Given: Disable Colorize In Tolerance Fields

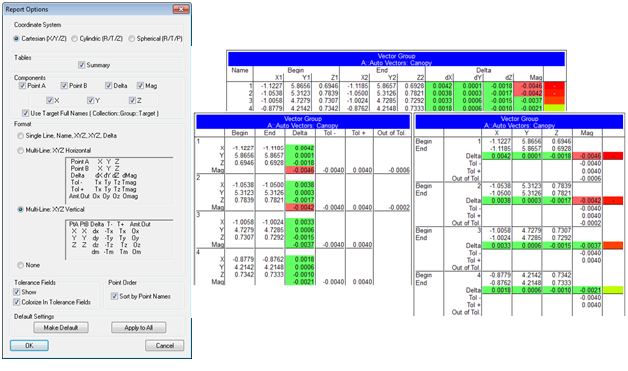Looking at the screenshot, I should pos(16,302).
